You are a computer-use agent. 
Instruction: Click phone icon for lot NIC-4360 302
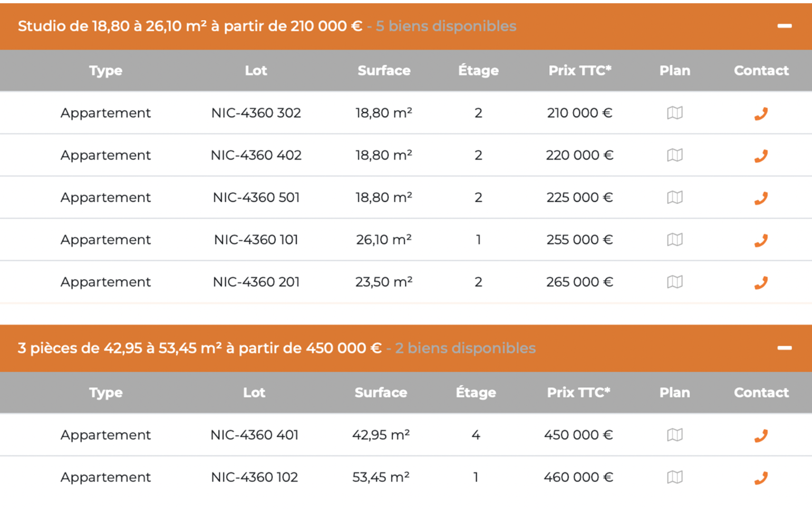coord(760,113)
